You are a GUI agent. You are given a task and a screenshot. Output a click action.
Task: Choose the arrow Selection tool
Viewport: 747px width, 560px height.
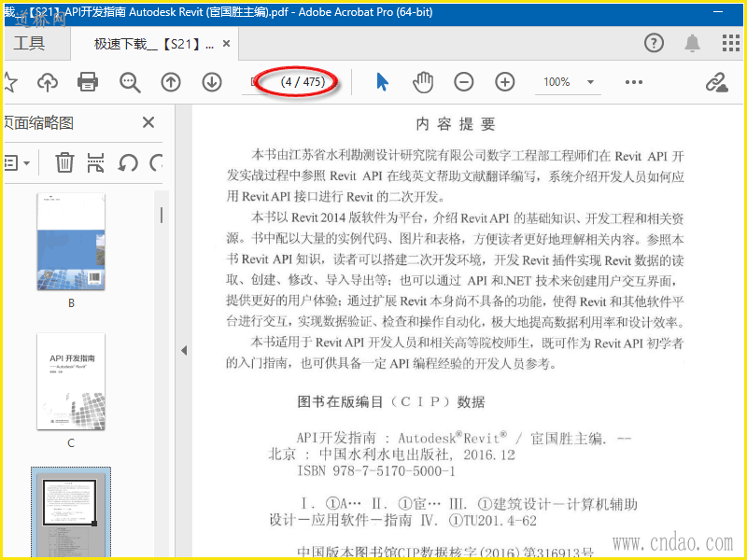[382, 82]
